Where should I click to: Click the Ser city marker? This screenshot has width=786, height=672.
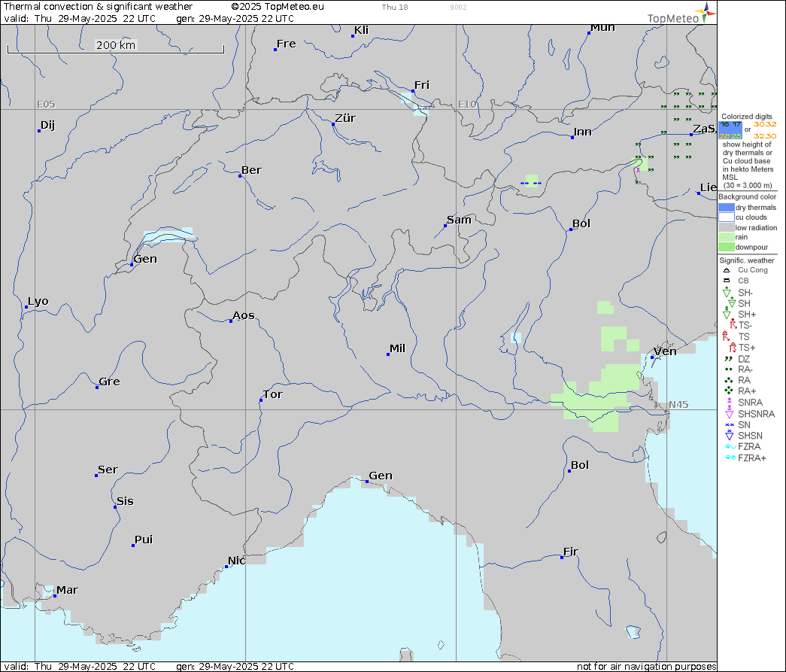point(96,475)
